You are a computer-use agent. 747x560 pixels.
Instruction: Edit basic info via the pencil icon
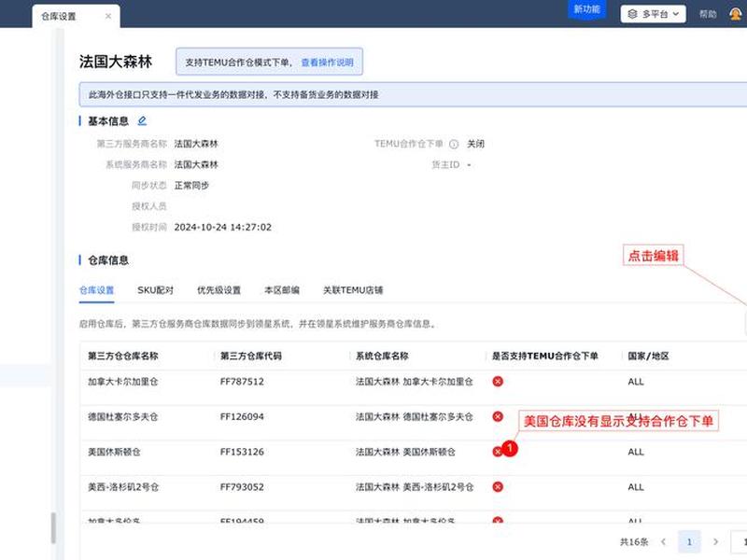[x=142, y=121]
